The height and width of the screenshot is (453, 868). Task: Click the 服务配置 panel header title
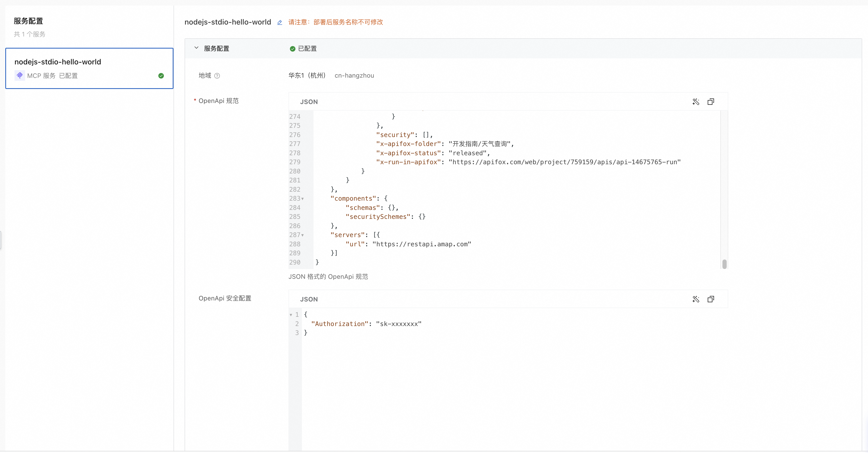(216, 49)
